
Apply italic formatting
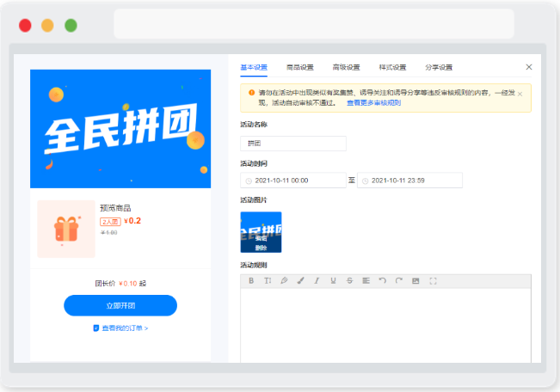317,281
